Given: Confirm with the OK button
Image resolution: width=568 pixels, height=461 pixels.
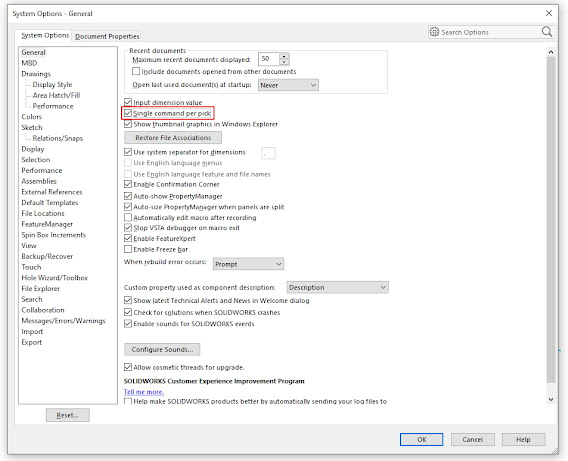Looking at the screenshot, I should pos(421,439).
